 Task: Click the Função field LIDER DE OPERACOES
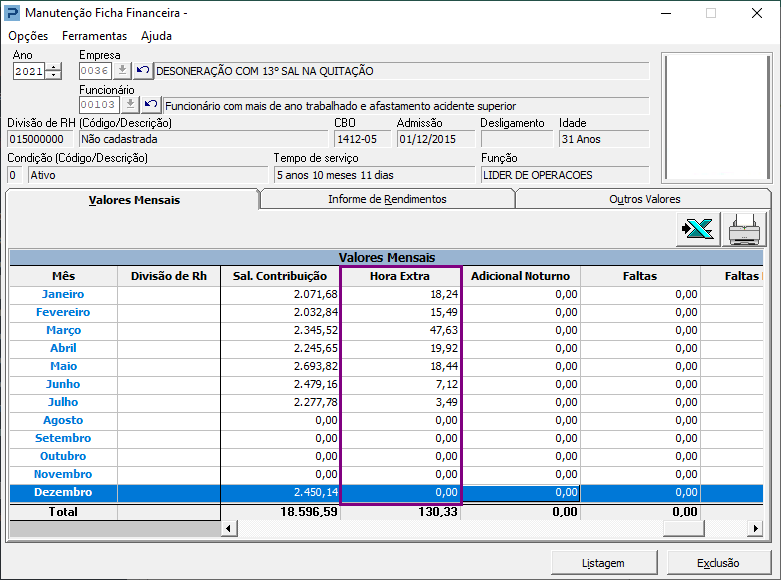pyautogui.click(x=565, y=175)
